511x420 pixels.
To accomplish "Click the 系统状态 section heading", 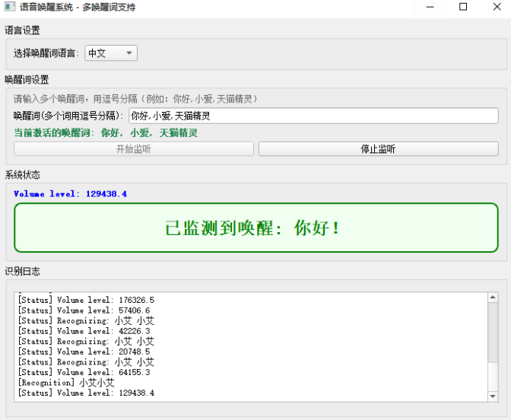I will pyautogui.click(x=22, y=175).
